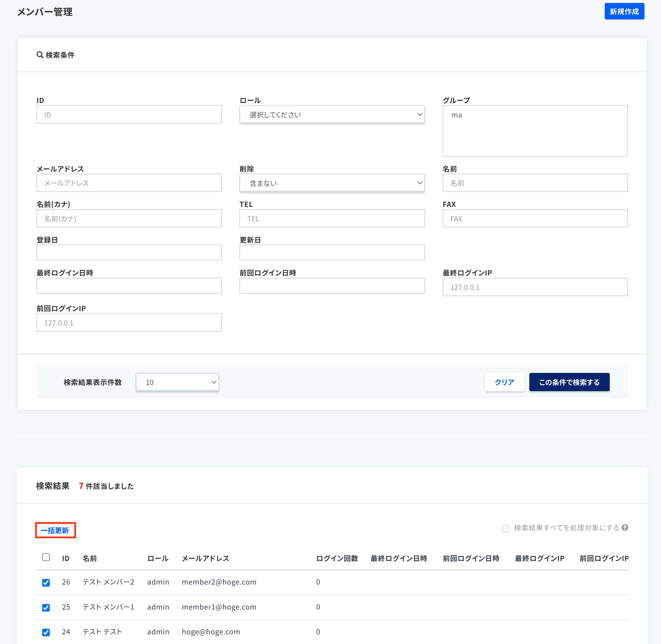Open the 一括更新 link
The image size is (661, 644).
coord(55,530)
